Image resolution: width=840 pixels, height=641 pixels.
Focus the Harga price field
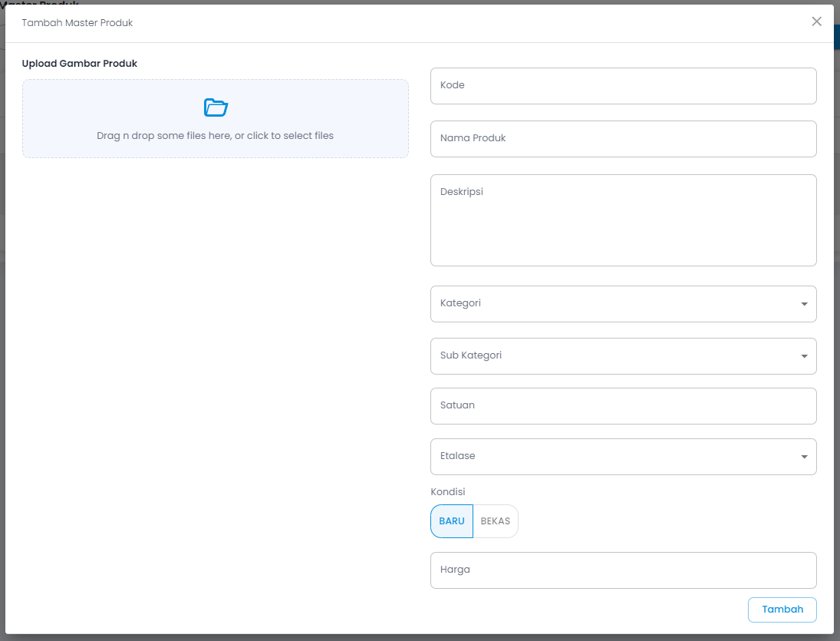point(624,570)
